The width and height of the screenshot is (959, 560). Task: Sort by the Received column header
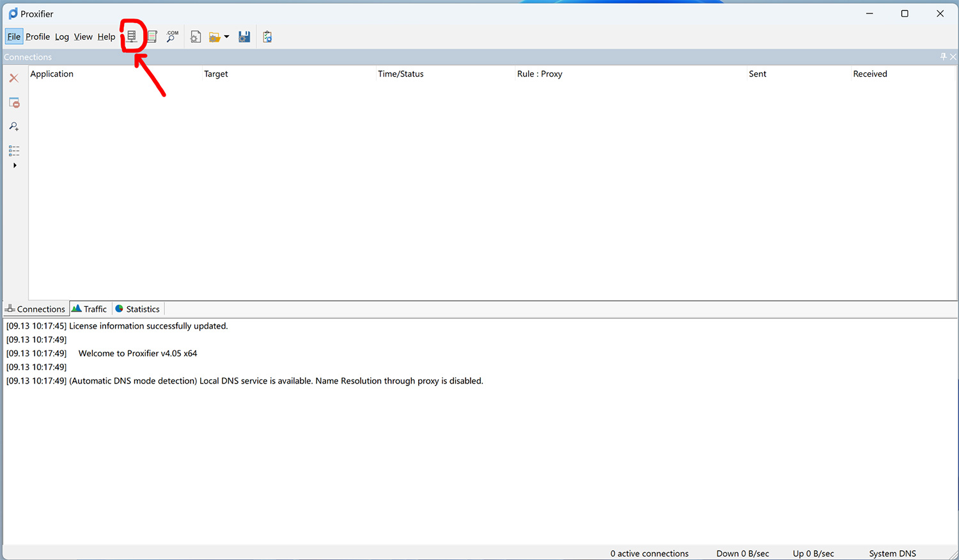pos(870,74)
